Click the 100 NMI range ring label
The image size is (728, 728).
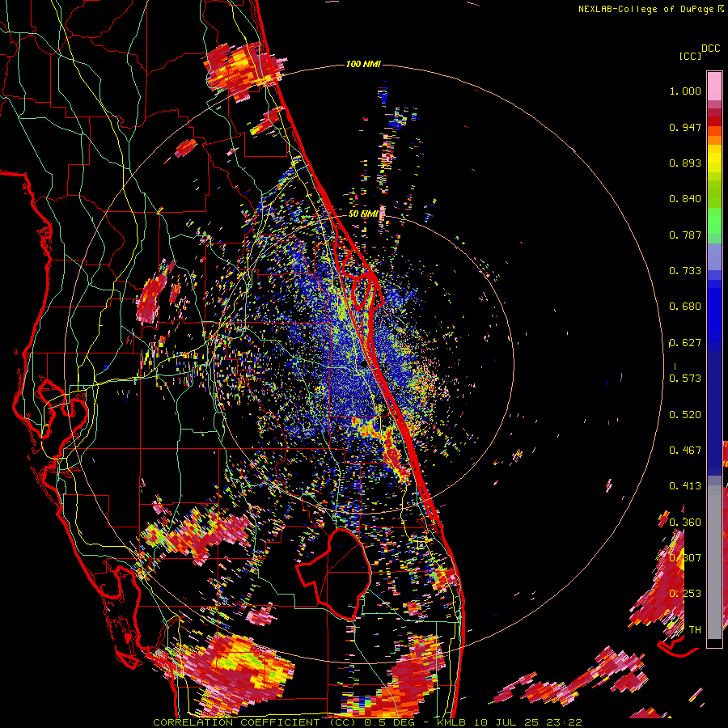363,64
